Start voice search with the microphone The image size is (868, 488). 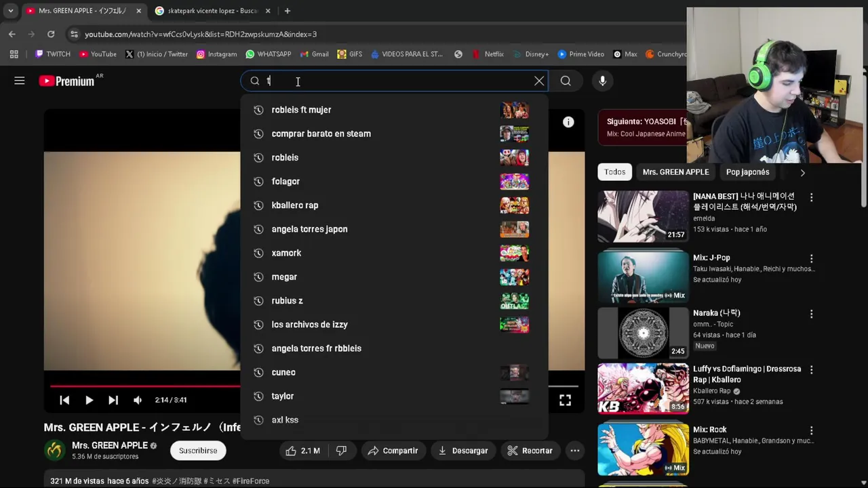tap(602, 81)
